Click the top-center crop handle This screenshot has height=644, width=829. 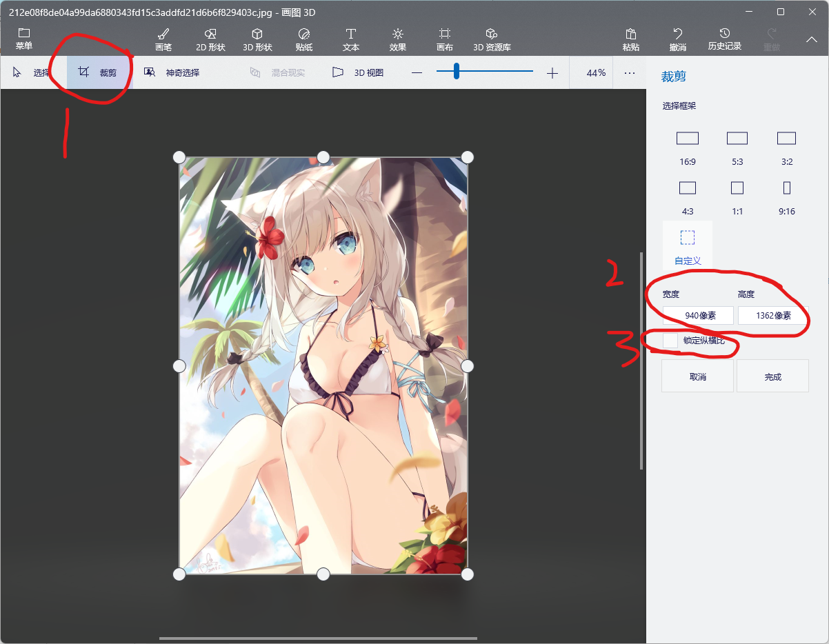[323, 157]
